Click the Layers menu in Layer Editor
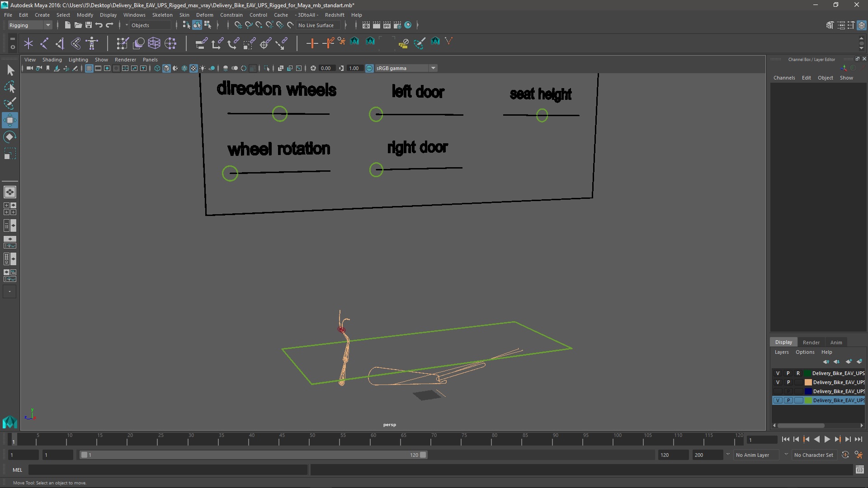868x488 pixels. coord(781,352)
